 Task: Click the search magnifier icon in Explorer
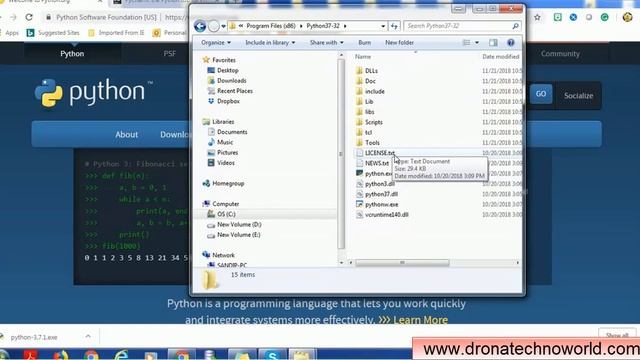coord(516,26)
